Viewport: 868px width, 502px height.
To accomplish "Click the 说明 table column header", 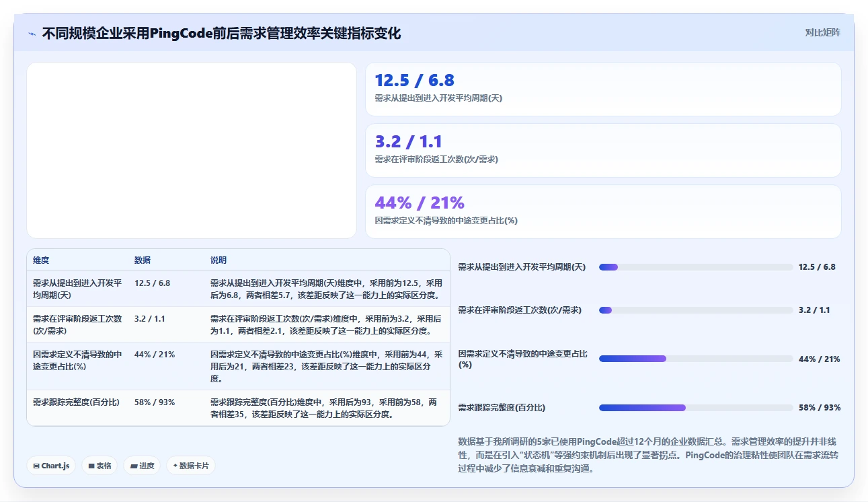I will (x=219, y=260).
